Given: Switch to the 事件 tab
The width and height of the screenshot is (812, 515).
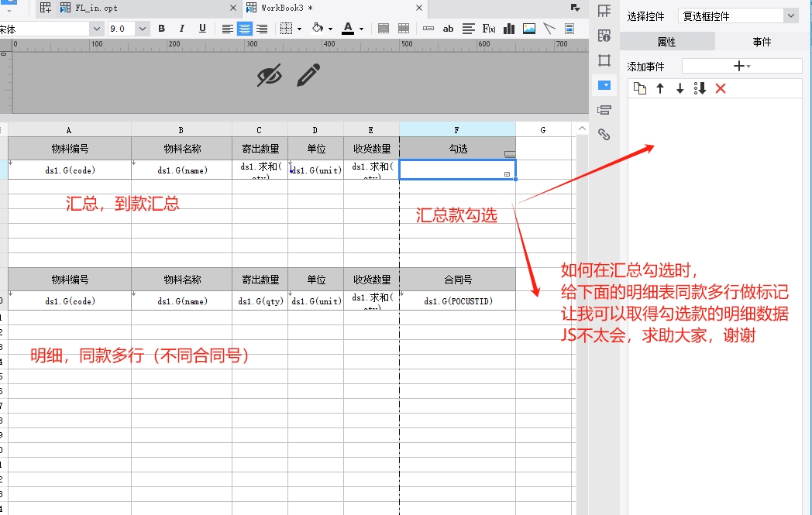Looking at the screenshot, I should (x=762, y=41).
